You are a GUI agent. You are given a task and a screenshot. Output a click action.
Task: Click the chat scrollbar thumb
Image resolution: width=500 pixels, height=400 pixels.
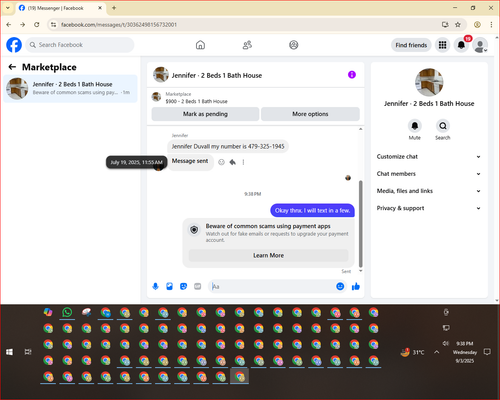[x=360, y=223]
